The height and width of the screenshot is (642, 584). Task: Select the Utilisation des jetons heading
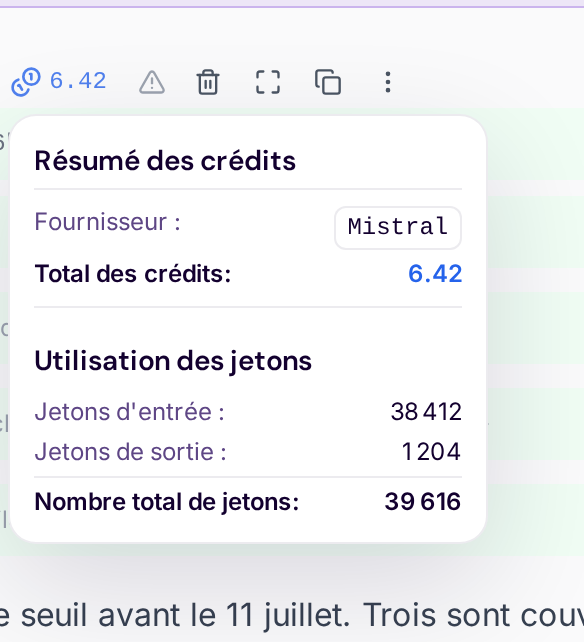173,362
